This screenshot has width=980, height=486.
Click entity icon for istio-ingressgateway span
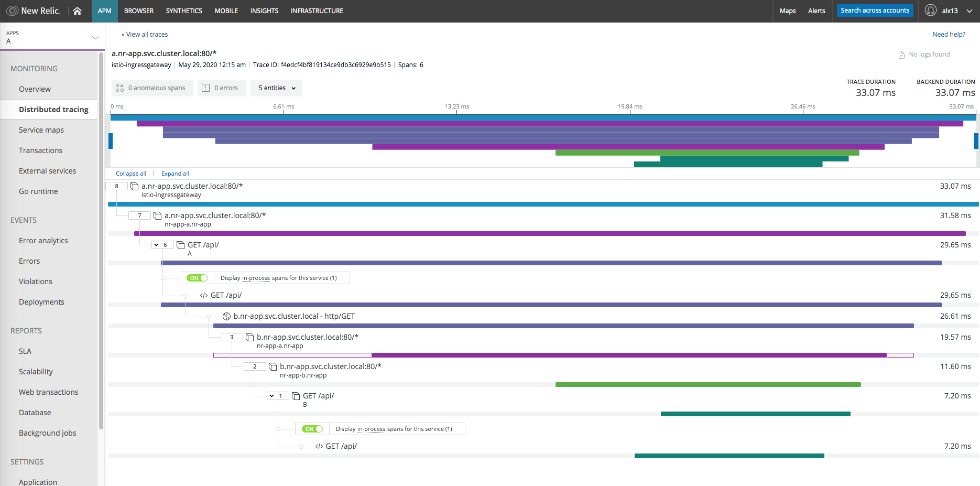tap(135, 186)
